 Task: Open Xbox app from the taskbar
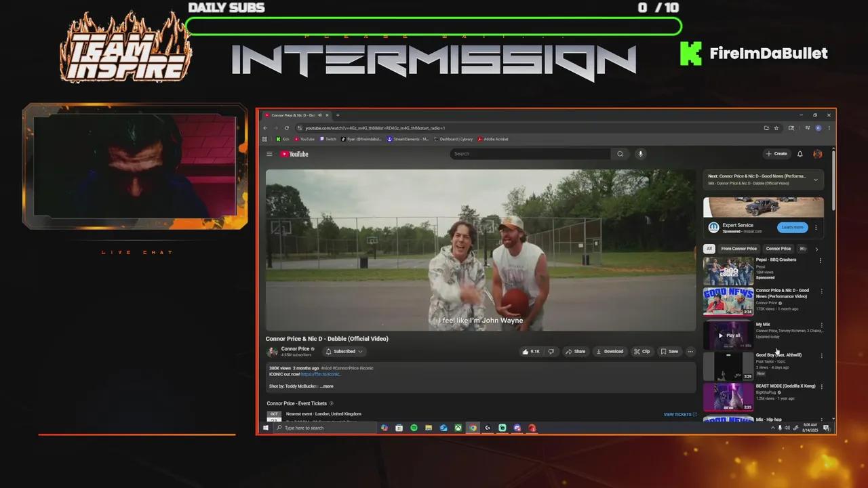tap(458, 428)
